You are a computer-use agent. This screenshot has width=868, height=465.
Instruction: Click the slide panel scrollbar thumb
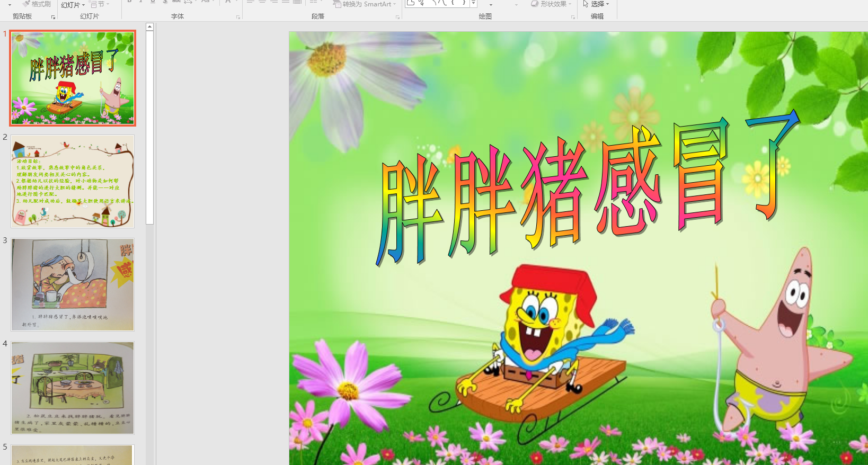coord(149,127)
